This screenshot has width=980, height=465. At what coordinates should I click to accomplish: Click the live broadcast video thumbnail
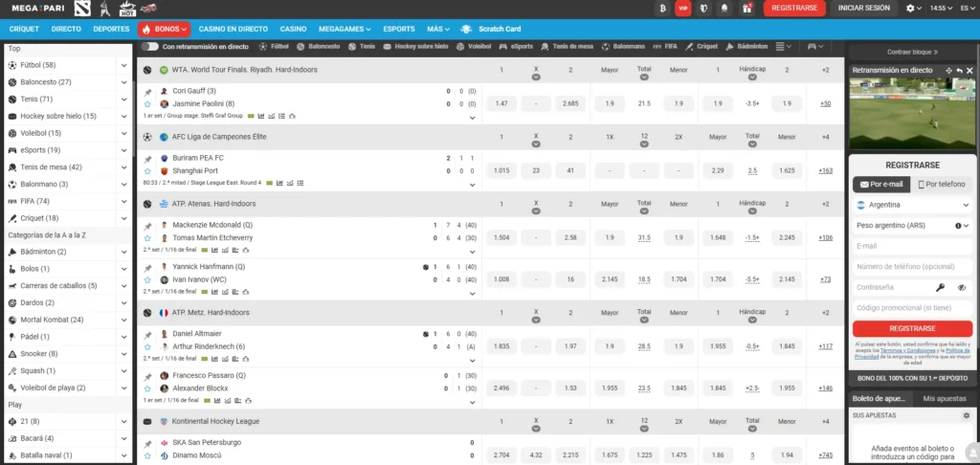[912, 113]
